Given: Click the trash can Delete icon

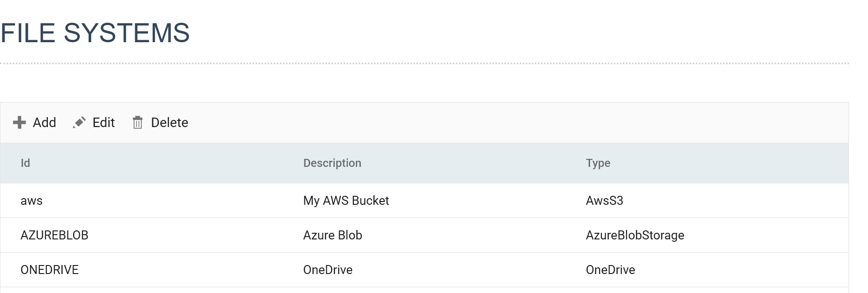Looking at the screenshot, I should (138, 122).
